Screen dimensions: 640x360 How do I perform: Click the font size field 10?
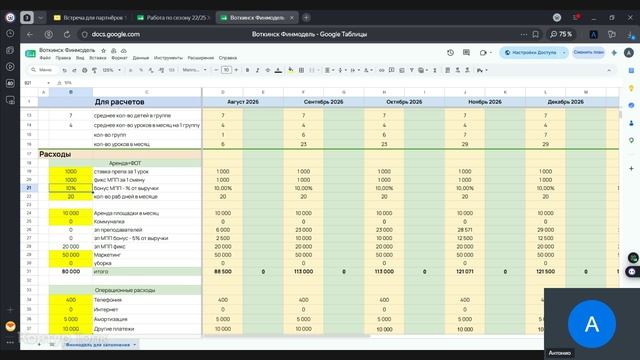tap(226, 70)
